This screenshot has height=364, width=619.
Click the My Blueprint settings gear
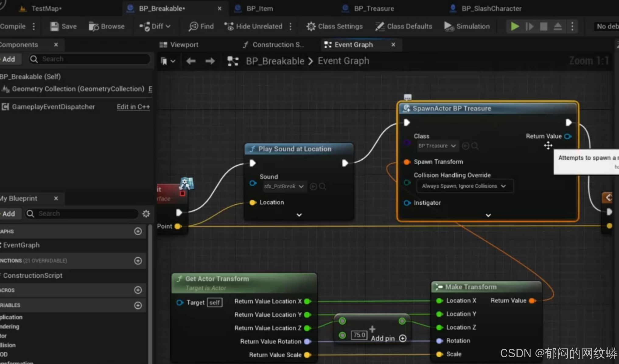(x=146, y=214)
